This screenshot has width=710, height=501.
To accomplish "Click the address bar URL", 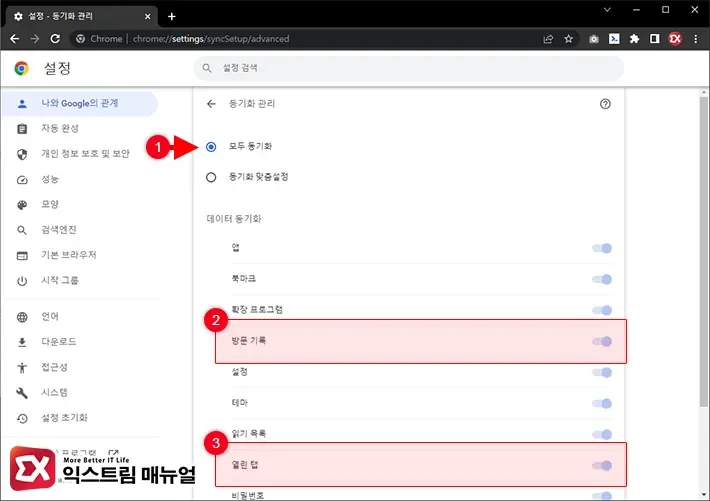I will pyautogui.click(x=211, y=39).
